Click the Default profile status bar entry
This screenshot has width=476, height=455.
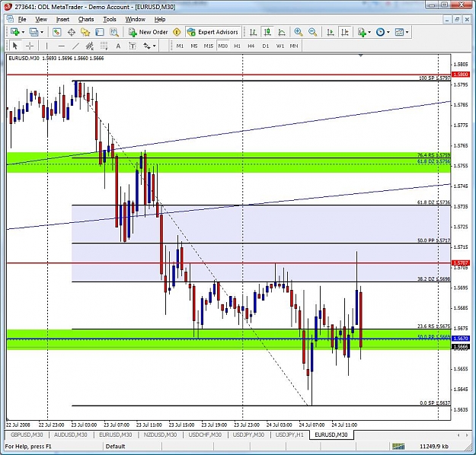point(115,446)
